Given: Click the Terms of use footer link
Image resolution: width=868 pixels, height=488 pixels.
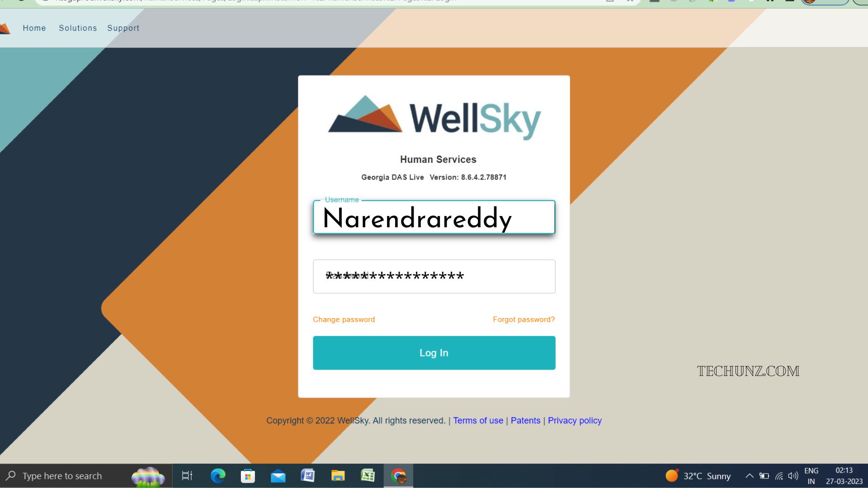Looking at the screenshot, I should pos(477,420).
